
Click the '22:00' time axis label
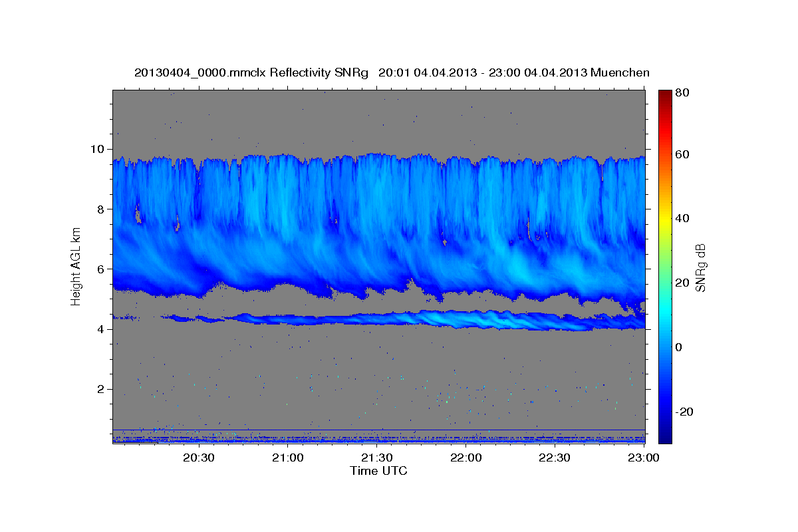(x=466, y=458)
